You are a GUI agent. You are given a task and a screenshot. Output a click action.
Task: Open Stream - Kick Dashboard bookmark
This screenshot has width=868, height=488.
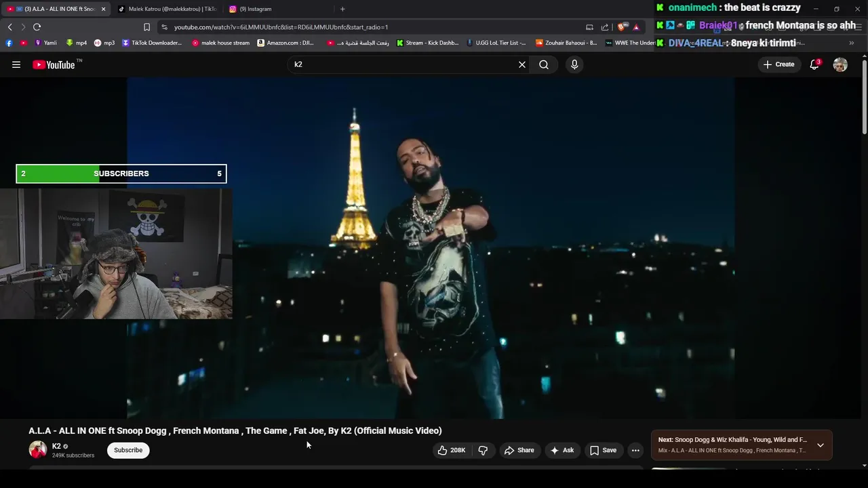(428, 43)
